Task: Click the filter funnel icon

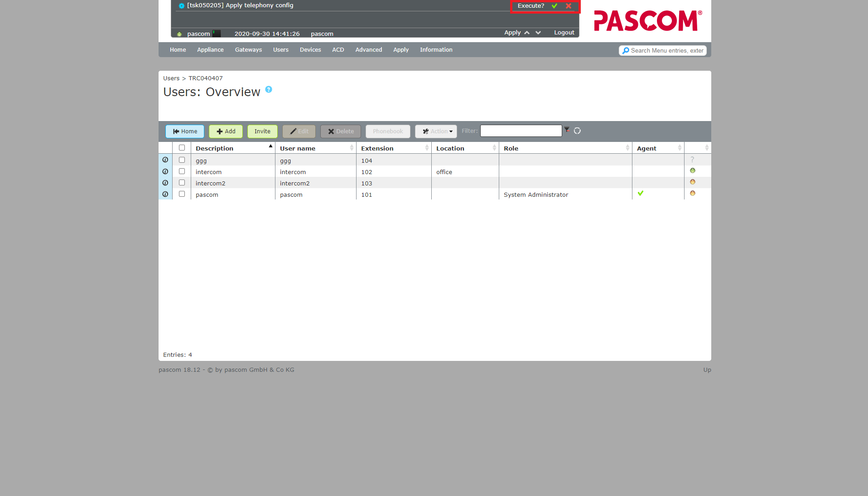Action: tap(567, 130)
